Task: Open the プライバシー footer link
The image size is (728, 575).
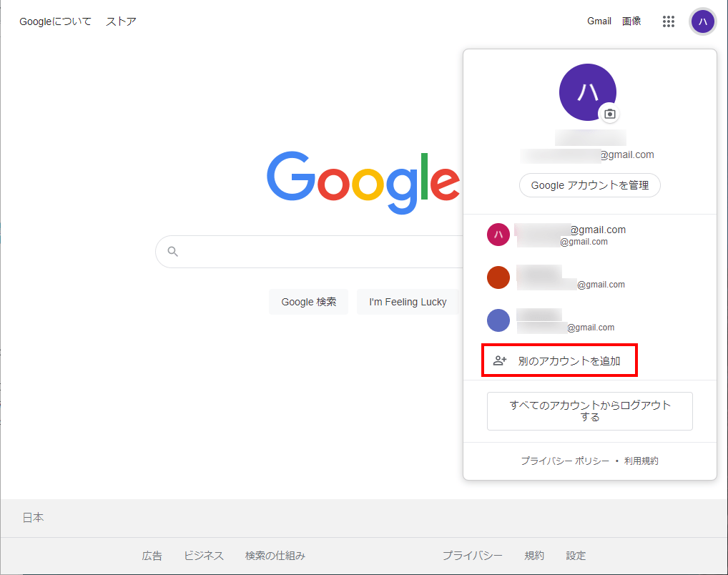Action: pos(472,556)
